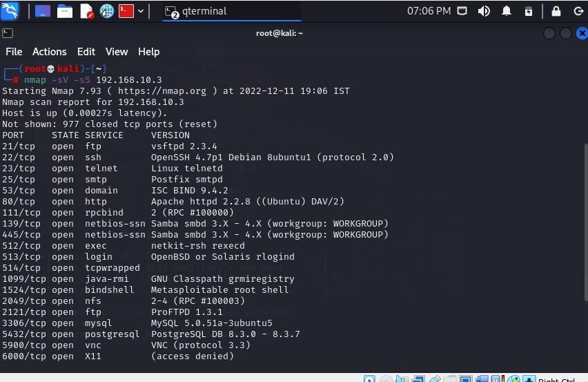588x382 pixels.
Task: Click the 111/tcp rpcbind row
Action: (118, 213)
